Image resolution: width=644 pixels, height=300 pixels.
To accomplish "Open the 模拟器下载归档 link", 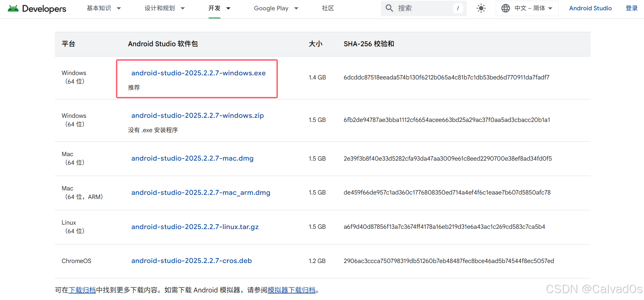I will 291,290.
